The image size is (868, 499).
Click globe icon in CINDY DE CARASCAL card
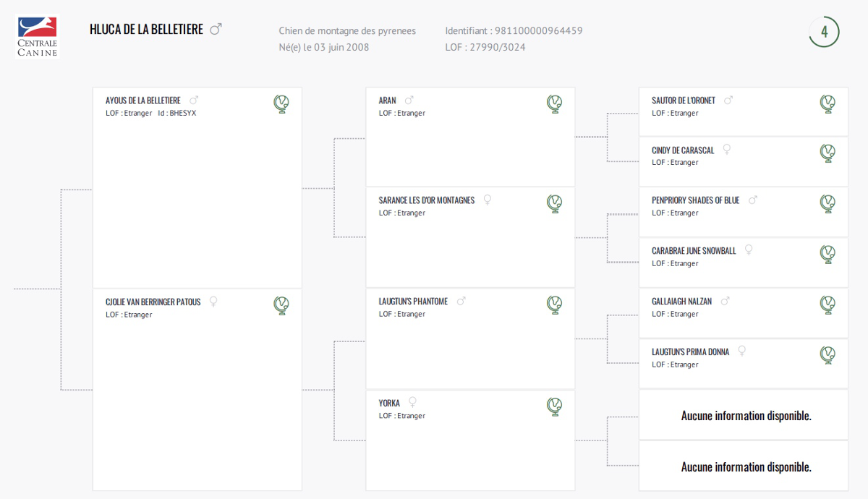[827, 153]
